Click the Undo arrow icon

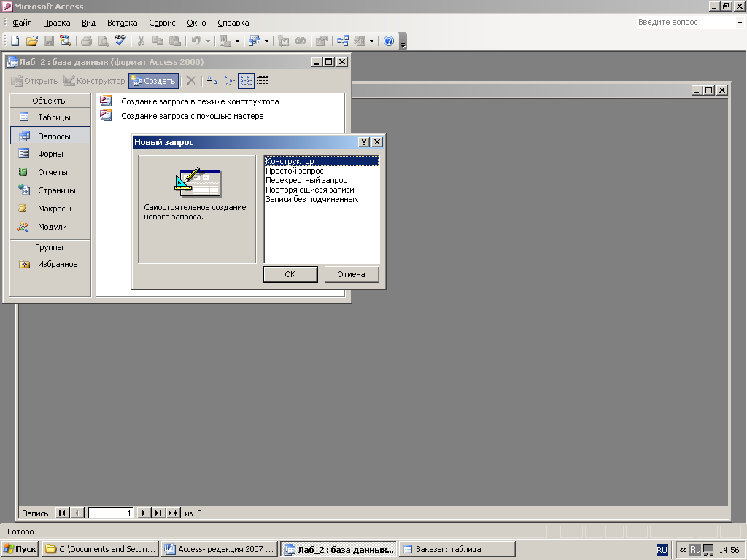tap(196, 41)
